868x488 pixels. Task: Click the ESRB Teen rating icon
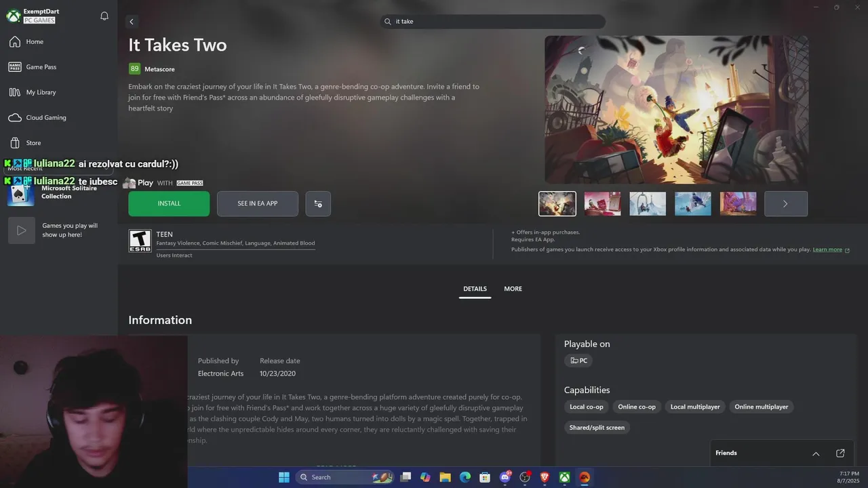click(x=140, y=241)
